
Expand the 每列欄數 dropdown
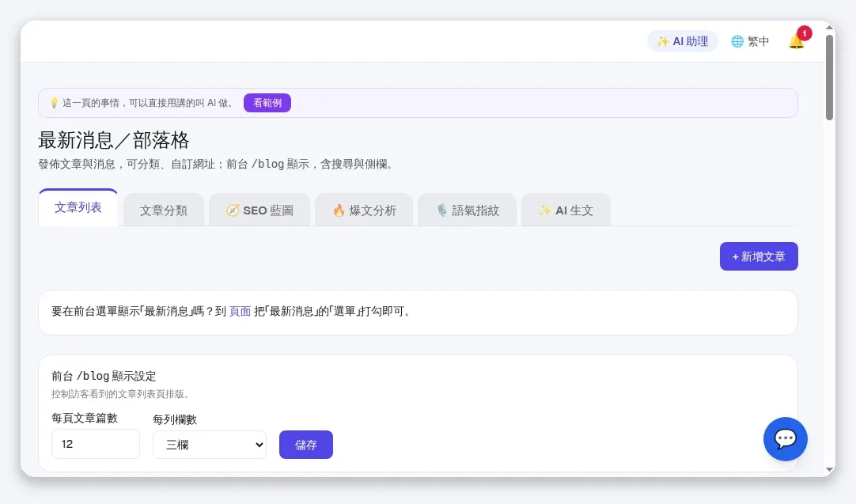pos(210,445)
